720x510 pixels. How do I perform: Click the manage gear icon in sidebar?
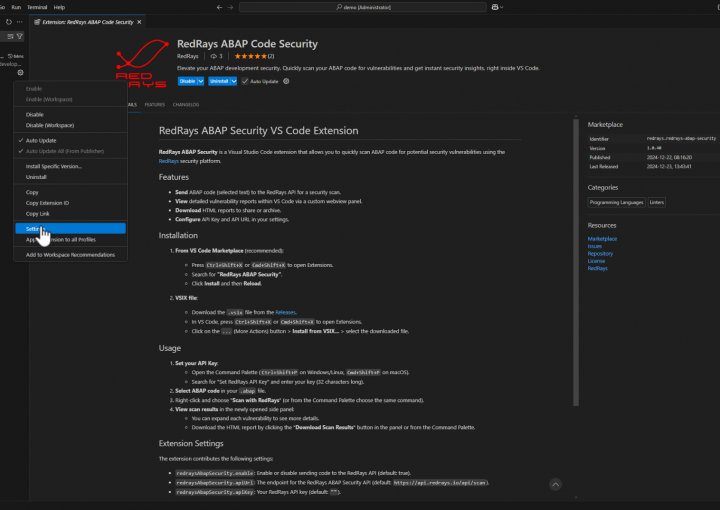tap(20, 73)
